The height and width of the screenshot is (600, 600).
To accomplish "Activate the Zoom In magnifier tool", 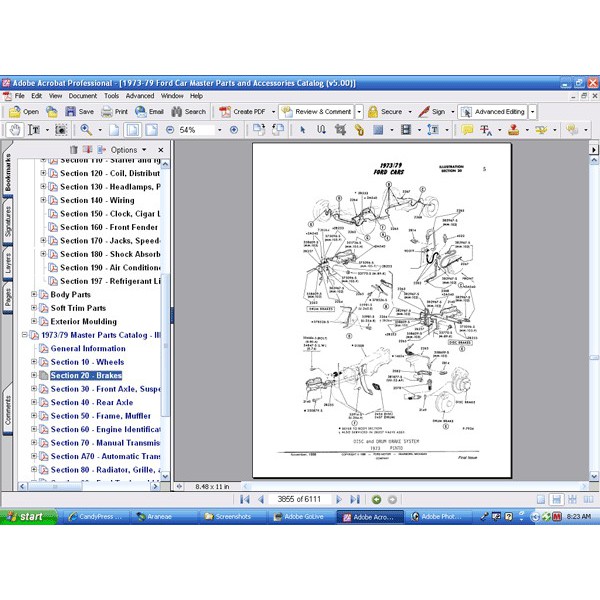I will coord(86,130).
